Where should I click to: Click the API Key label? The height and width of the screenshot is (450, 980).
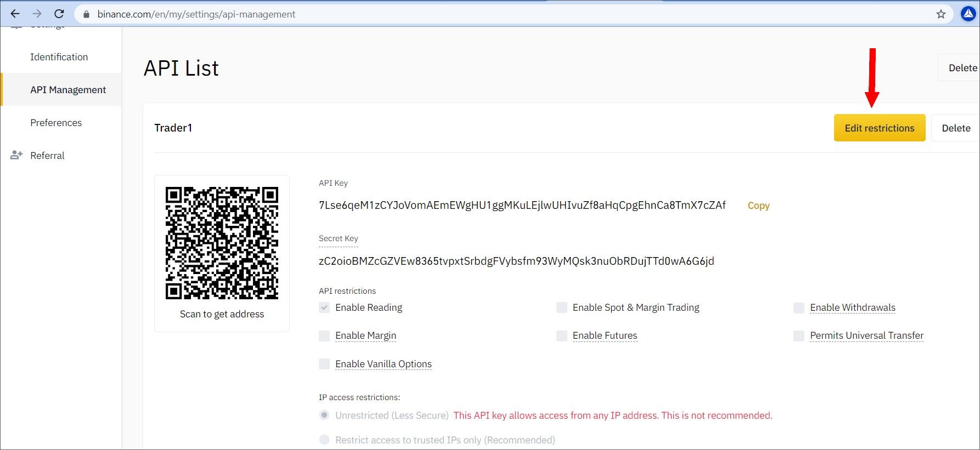coord(333,183)
